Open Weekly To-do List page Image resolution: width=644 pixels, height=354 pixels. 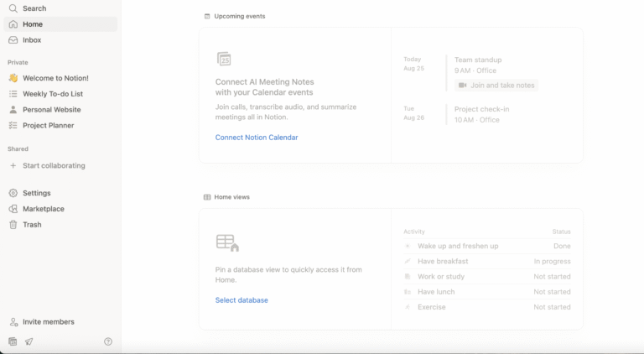60,94
